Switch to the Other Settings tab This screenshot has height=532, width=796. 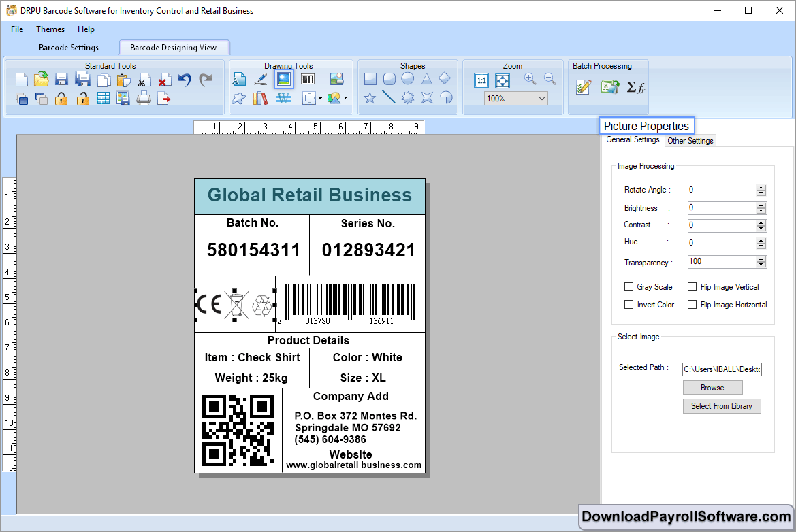[x=690, y=141]
